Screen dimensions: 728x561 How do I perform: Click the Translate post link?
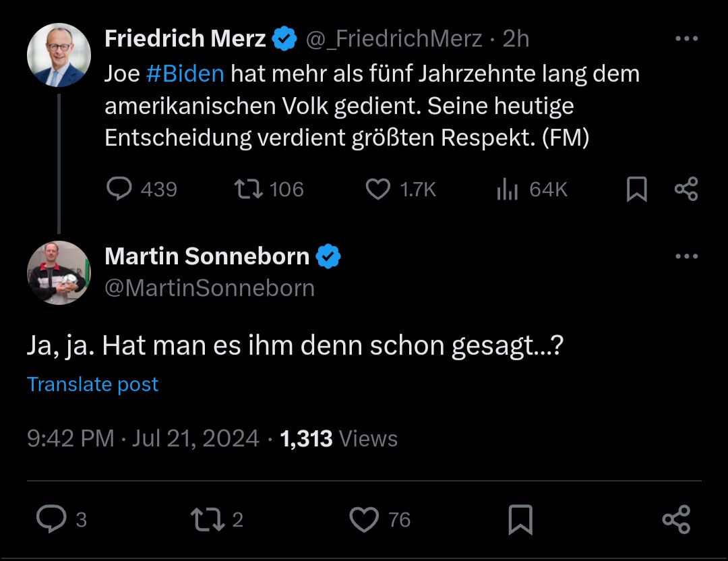click(x=93, y=384)
